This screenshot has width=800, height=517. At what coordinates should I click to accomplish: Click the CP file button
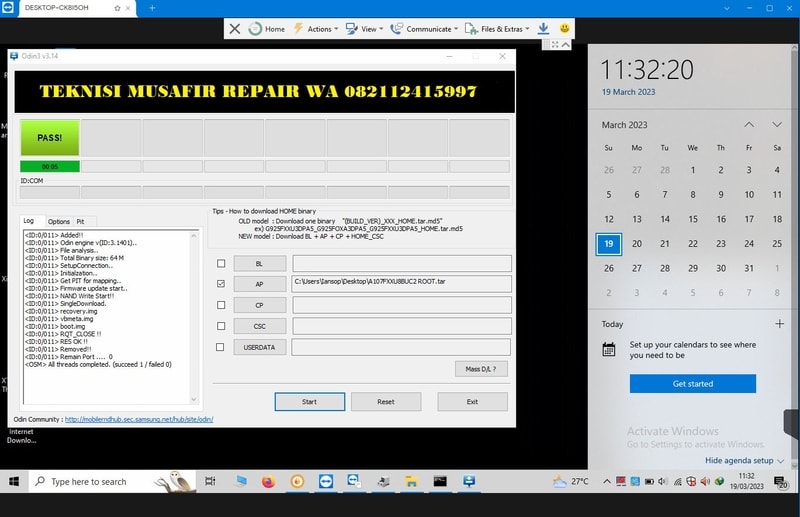(260, 305)
